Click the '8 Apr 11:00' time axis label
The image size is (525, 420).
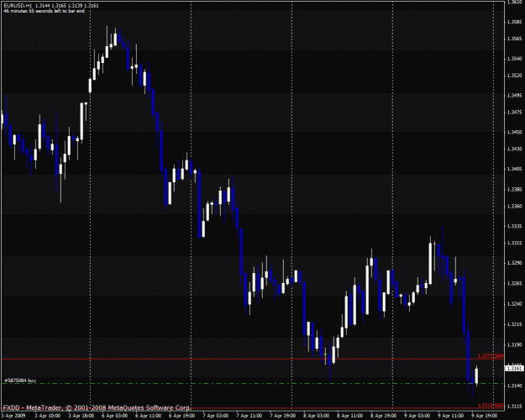tap(350, 416)
